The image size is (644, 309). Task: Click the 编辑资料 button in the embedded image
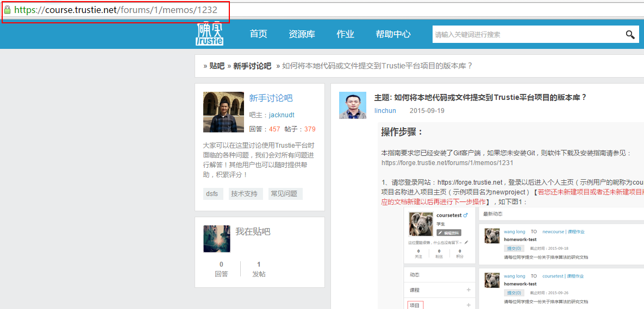tap(449, 232)
